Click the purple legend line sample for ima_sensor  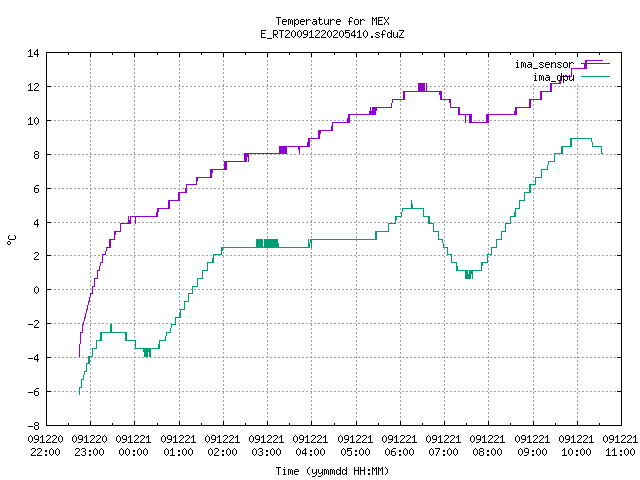[x=595, y=64]
